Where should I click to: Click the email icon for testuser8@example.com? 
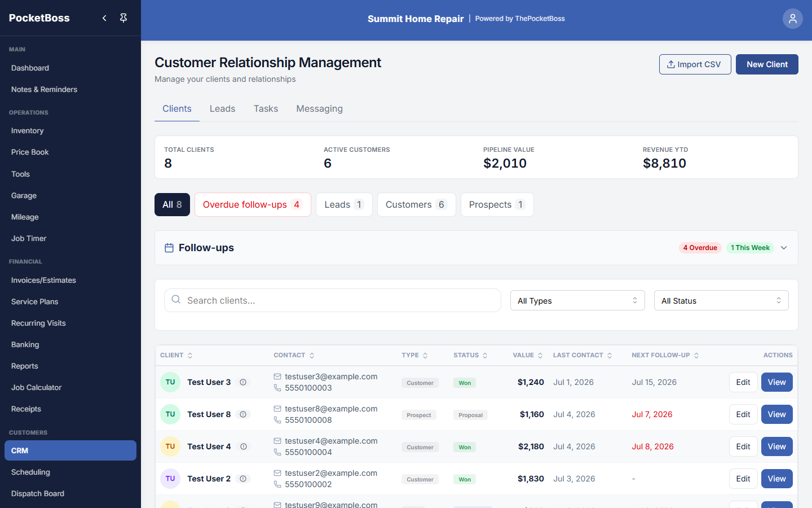(x=277, y=409)
